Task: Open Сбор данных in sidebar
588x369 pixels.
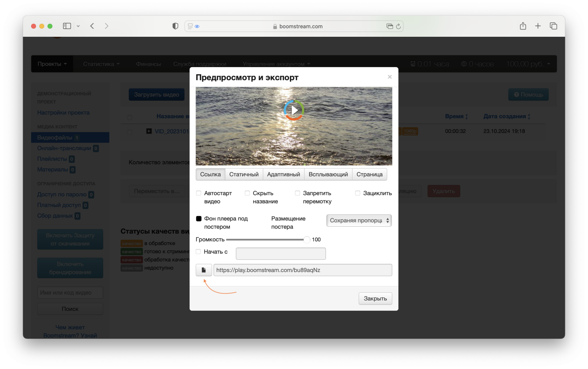Action: coord(59,216)
